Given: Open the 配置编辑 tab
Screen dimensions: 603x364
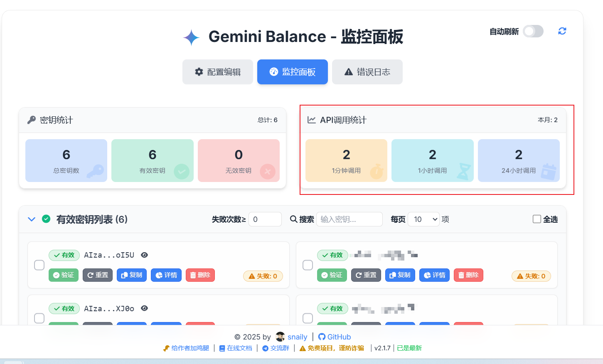Looking at the screenshot, I should 218,72.
